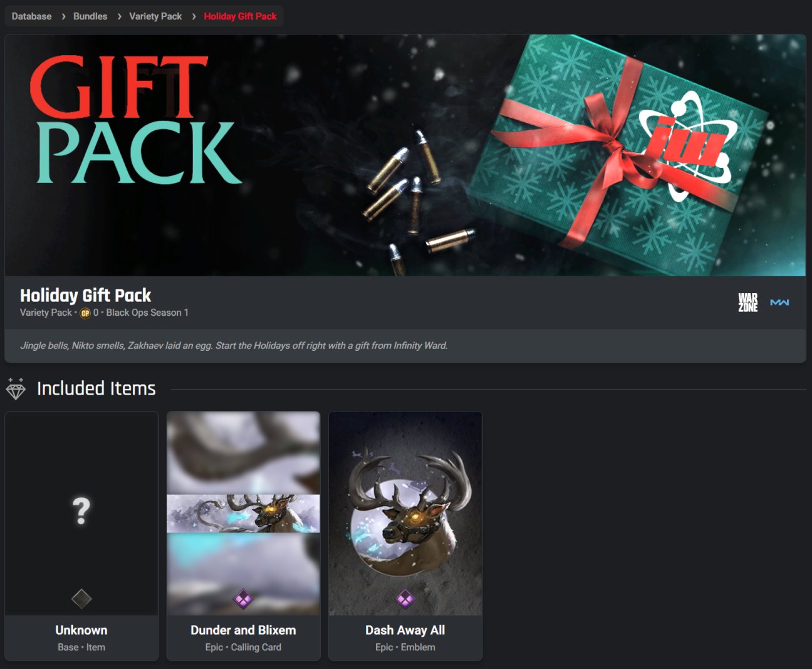Open the Dash Away All emblem thumbnail
Viewport: 812px width, 669px height.
point(405,513)
